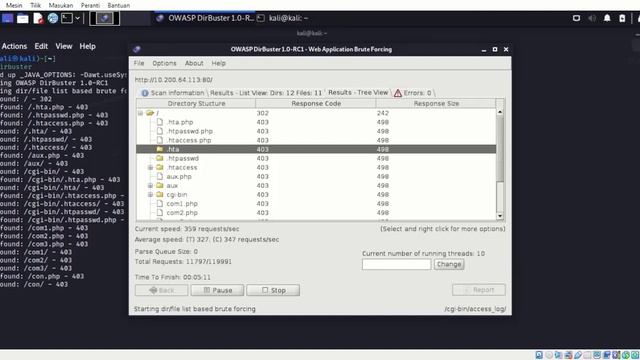Screen dimensions: 640x360
Task: Select the .hta.php file row
Action: 316,122
